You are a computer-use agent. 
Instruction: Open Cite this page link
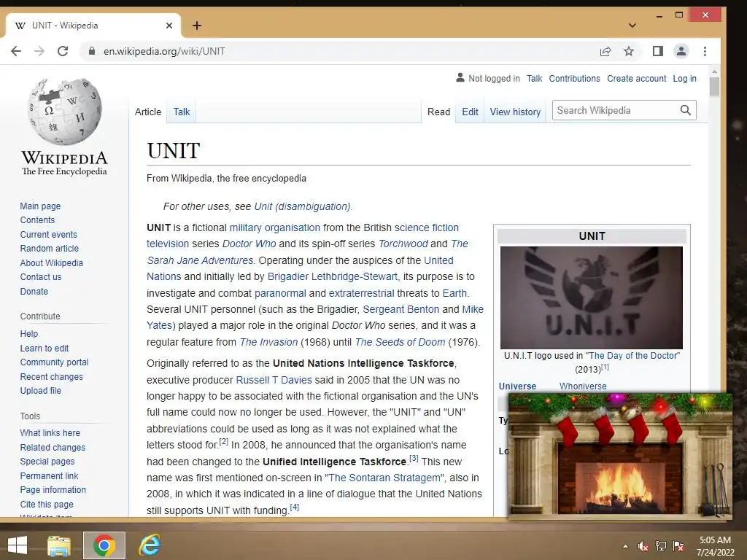(x=47, y=505)
